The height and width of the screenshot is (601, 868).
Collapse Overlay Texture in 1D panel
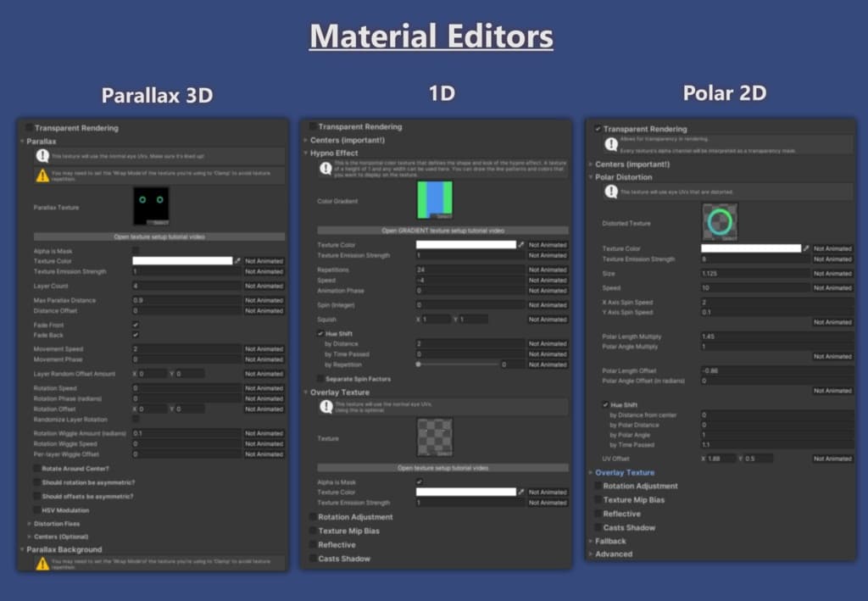305,392
